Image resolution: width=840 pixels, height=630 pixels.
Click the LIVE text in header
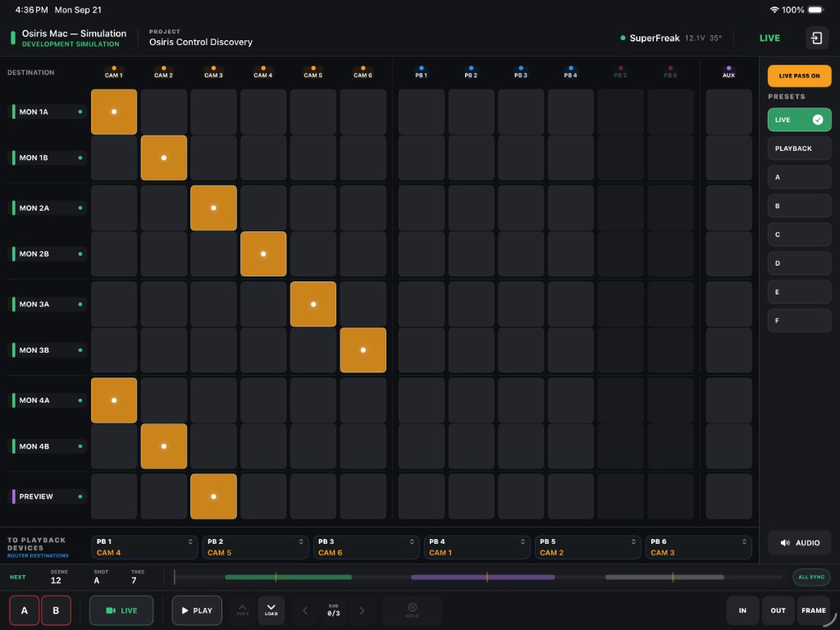[769, 38]
